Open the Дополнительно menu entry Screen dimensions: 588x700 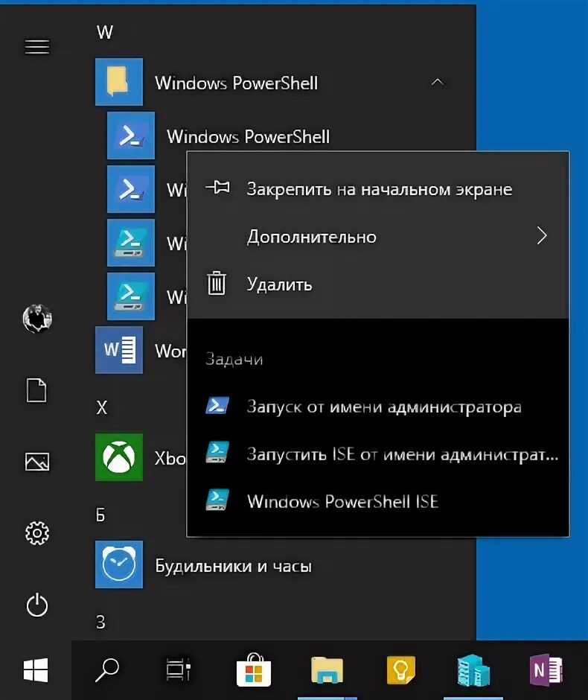(378, 237)
